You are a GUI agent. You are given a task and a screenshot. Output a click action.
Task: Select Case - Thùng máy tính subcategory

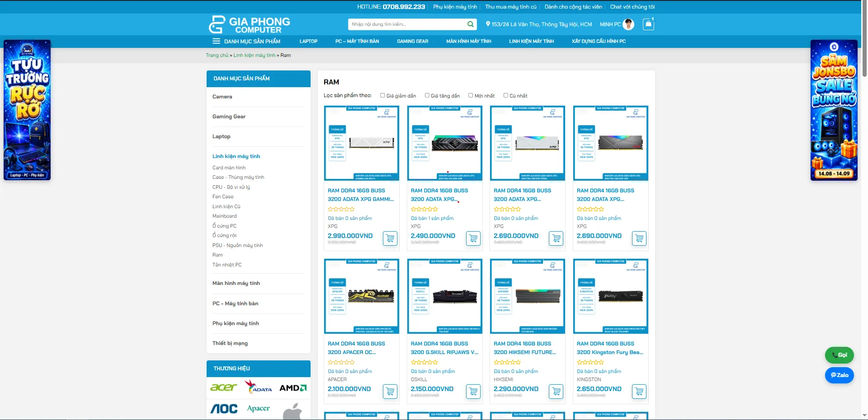[238, 177]
